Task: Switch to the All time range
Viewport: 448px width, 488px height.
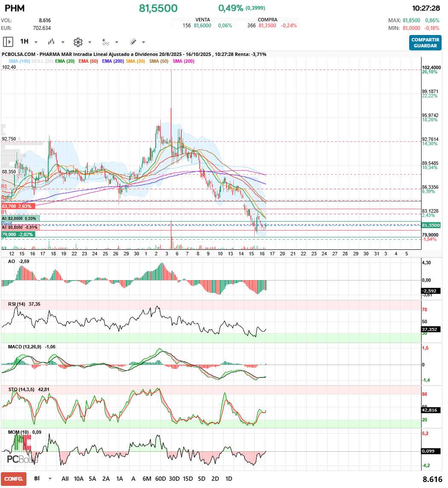Action: point(65,479)
